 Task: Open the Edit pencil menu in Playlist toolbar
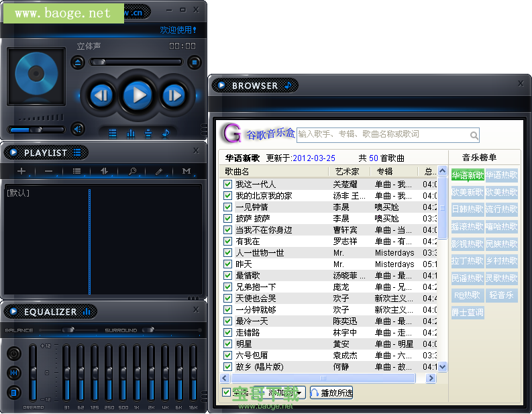(x=159, y=171)
